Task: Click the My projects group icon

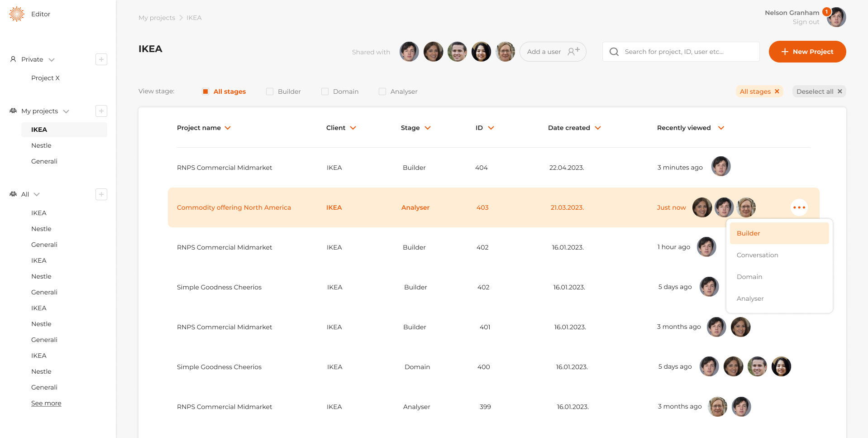Action: tap(13, 111)
